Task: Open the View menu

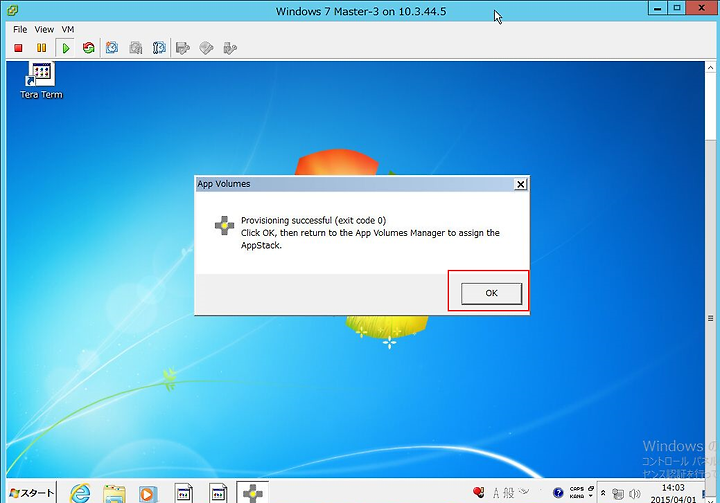Action: pos(44,29)
